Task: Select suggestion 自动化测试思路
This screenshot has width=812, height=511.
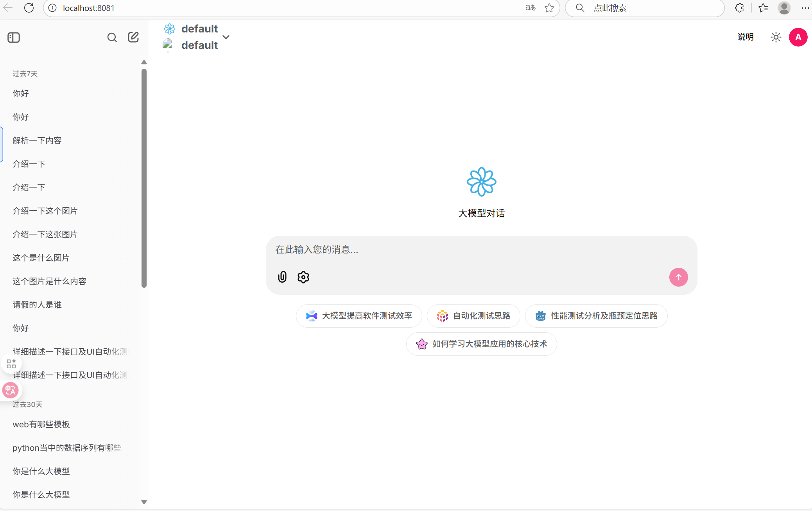Action: click(473, 316)
